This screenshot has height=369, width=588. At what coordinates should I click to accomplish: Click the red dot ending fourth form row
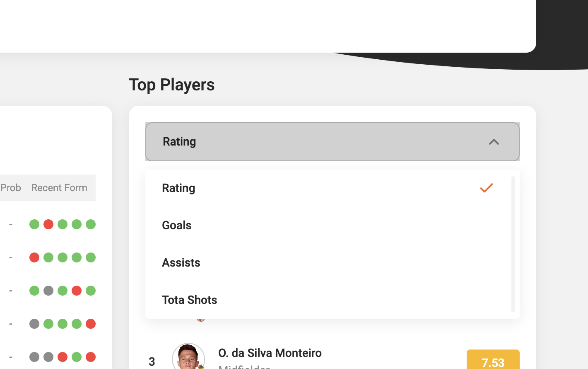pos(91,323)
